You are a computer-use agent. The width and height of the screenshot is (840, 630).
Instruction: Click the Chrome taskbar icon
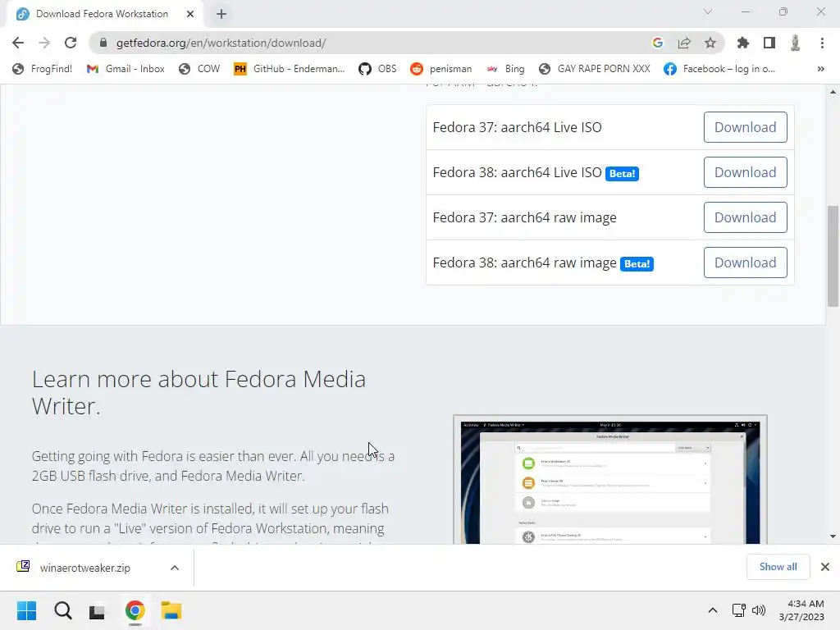pos(135,610)
